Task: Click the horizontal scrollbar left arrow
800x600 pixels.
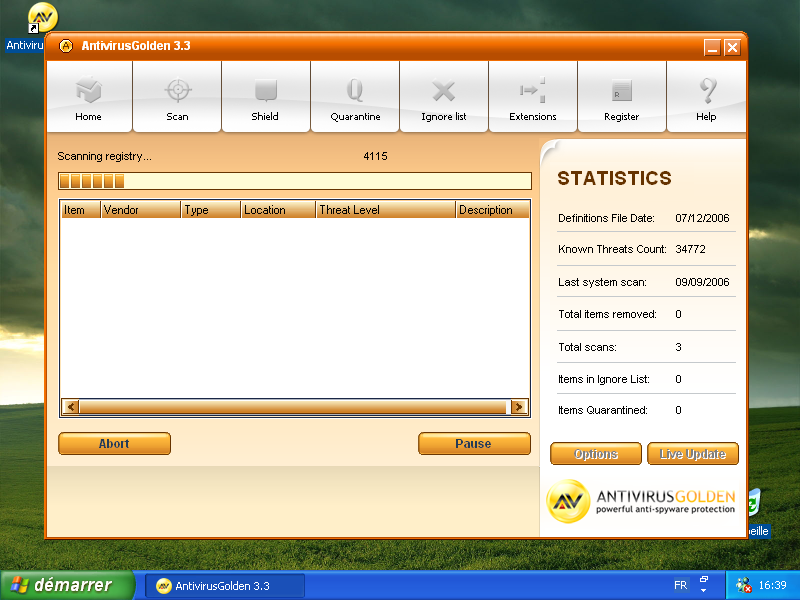Action: point(70,407)
